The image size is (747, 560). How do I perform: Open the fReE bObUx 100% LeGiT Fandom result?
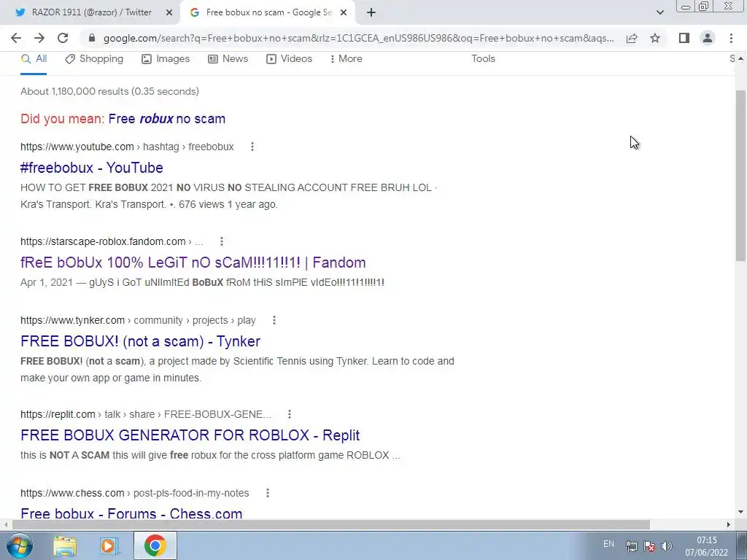click(x=193, y=262)
